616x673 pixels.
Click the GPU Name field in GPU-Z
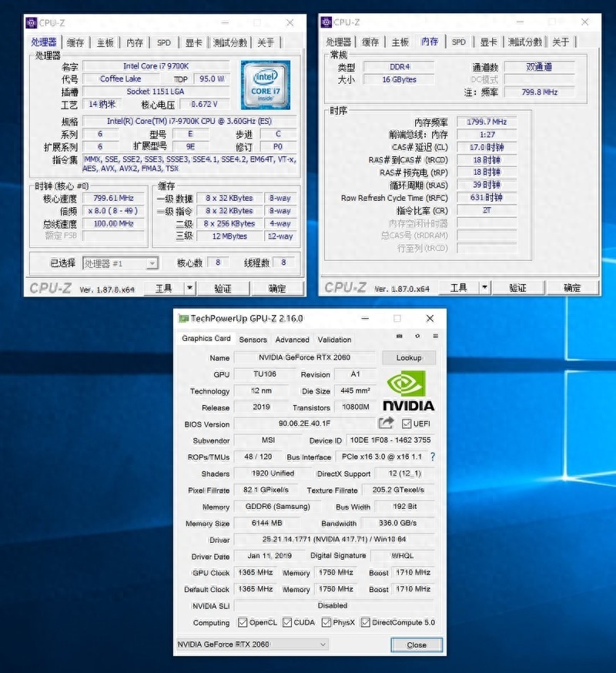coord(306,358)
